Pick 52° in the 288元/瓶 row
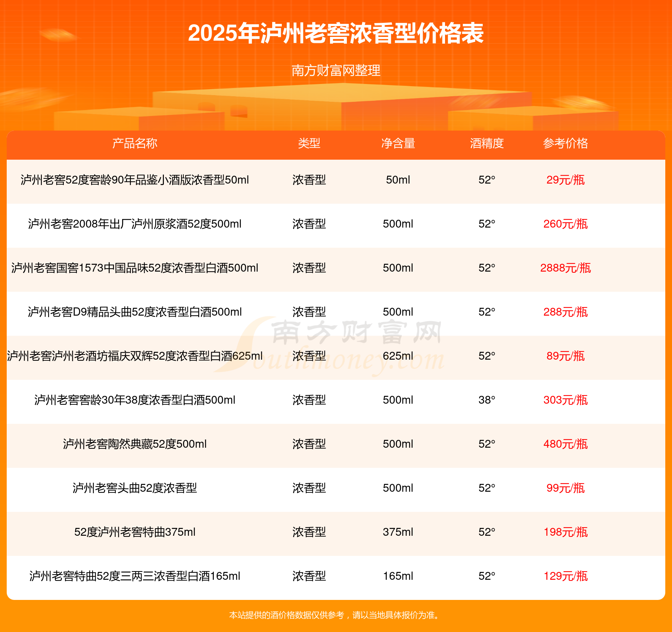The image size is (672, 632). (487, 312)
